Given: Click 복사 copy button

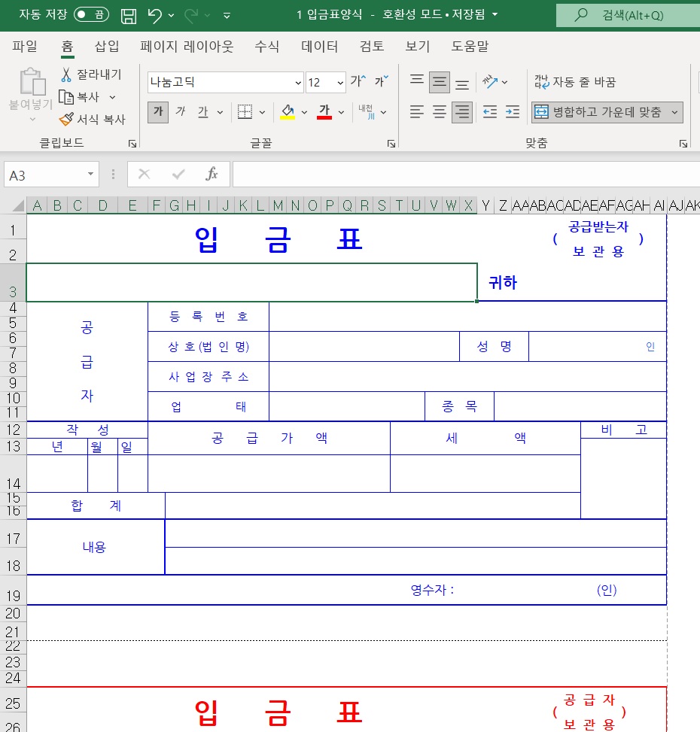Looking at the screenshot, I should (79, 97).
